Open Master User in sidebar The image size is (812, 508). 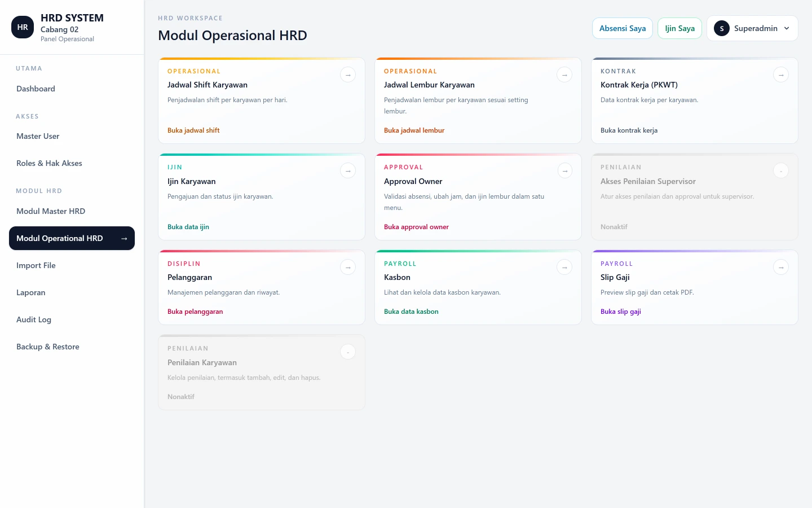(x=72, y=136)
